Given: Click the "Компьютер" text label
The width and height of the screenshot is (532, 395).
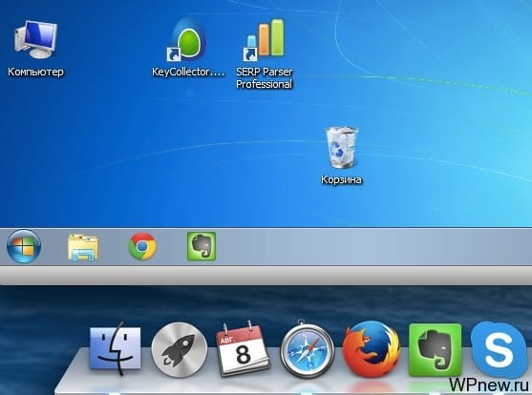Looking at the screenshot, I should point(35,72).
